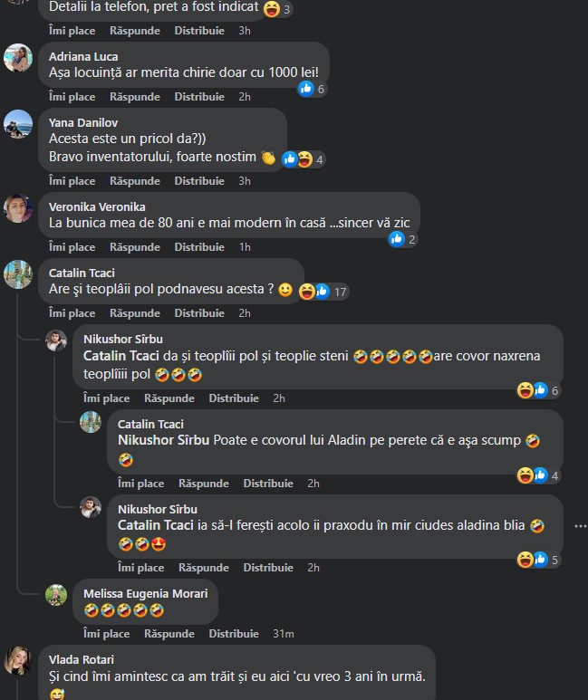
Task: View reactions on Veronika Veronika's comment
Action: (403, 239)
